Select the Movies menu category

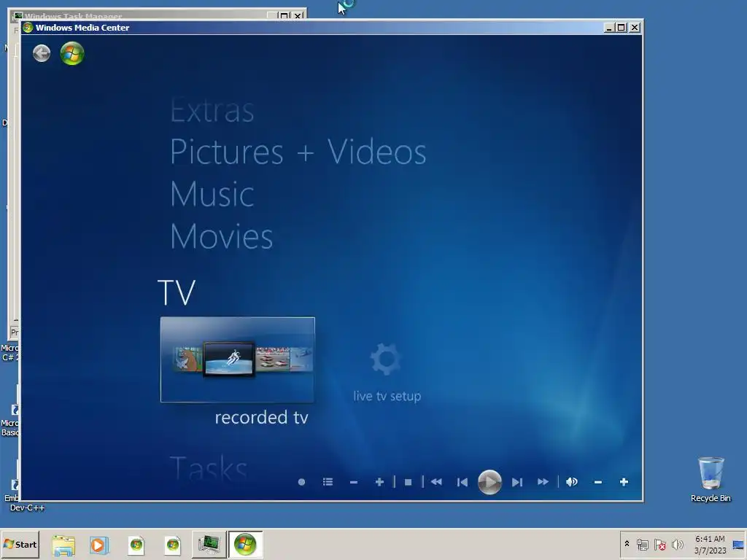(x=222, y=236)
